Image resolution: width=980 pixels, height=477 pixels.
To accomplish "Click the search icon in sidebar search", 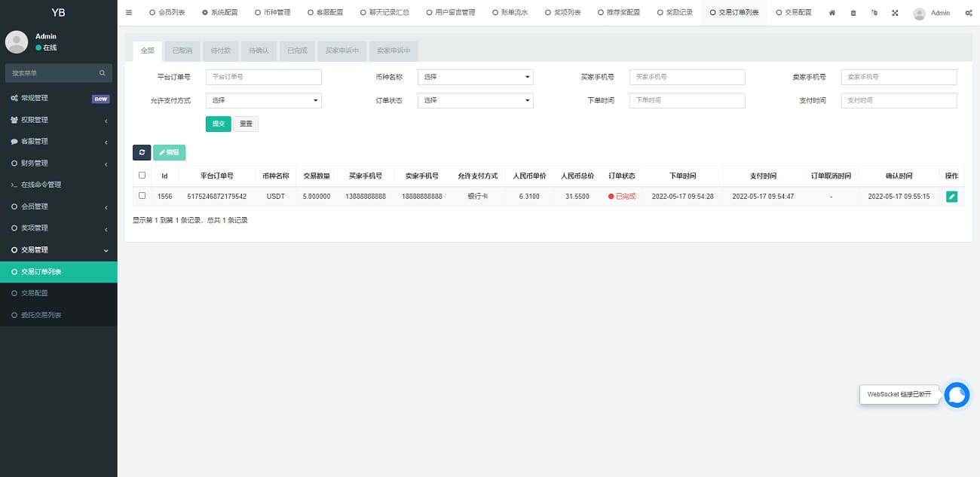I will pyautogui.click(x=103, y=73).
